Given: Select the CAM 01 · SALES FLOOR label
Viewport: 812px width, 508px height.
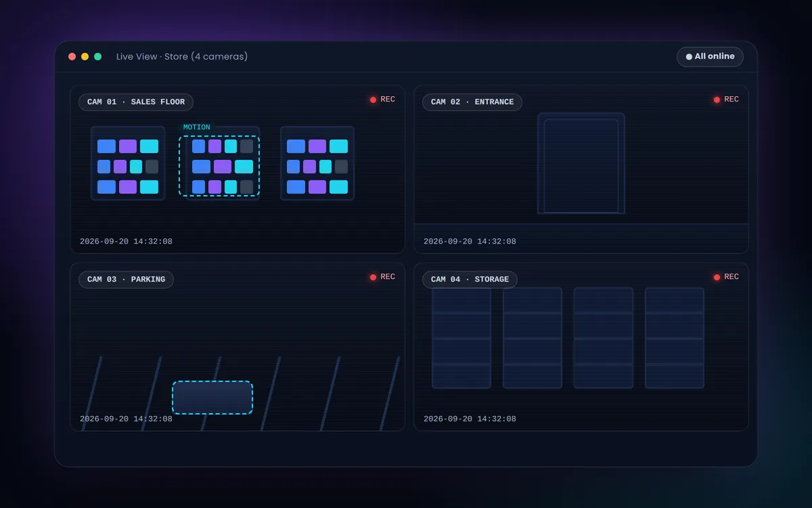Looking at the screenshot, I should (136, 102).
